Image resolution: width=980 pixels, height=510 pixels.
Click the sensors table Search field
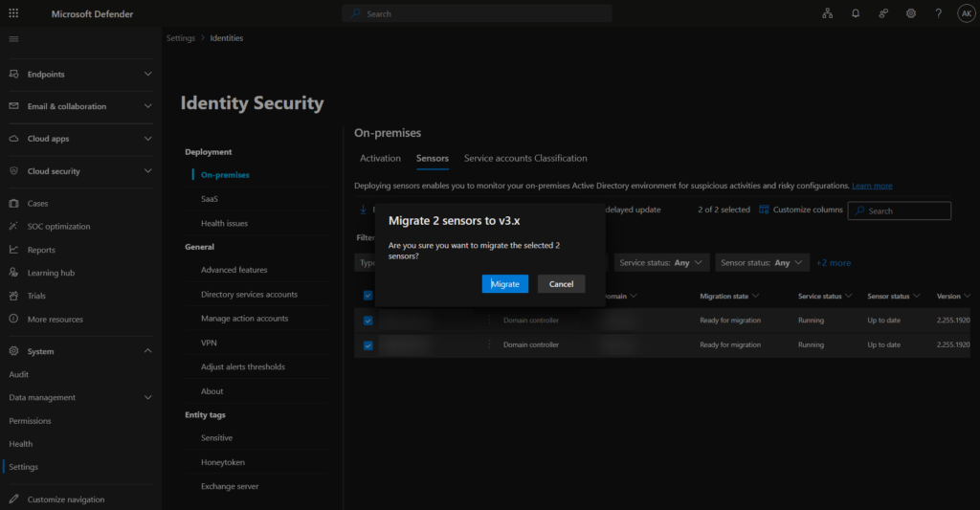900,211
